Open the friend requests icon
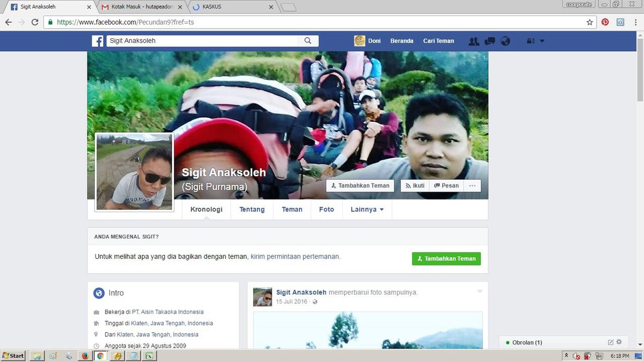Viewport: 644px width, 362px height. tap(473, 41)
